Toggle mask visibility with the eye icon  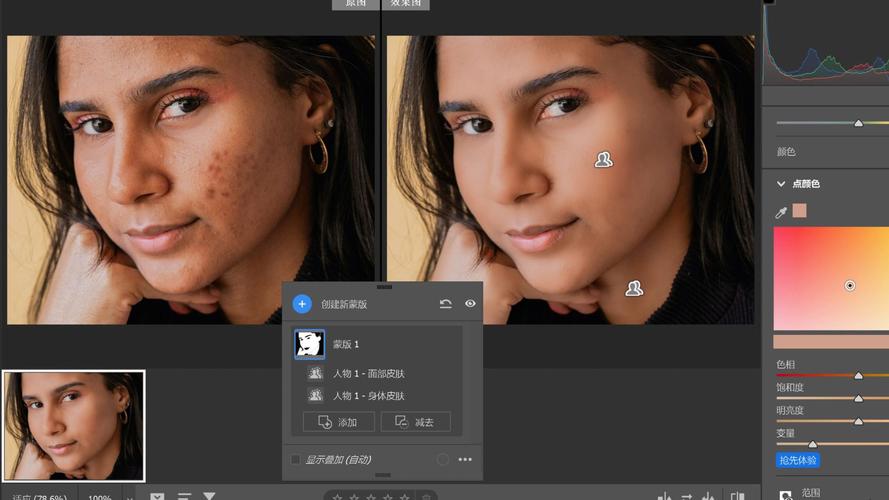[x=470, y=304]
